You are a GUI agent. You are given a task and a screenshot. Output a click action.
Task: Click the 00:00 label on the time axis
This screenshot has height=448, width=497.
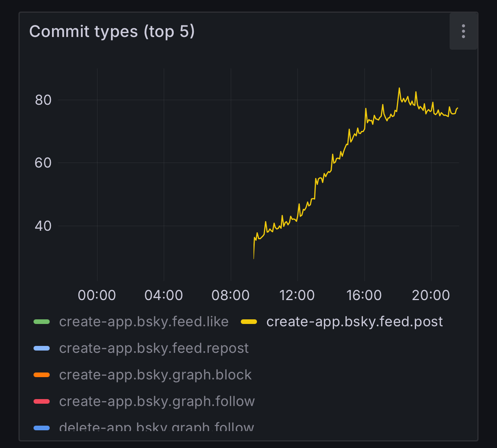tap(97, 295)
